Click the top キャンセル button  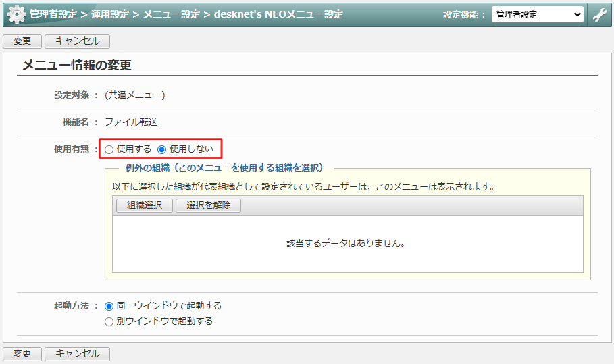[x=77, y=41]
